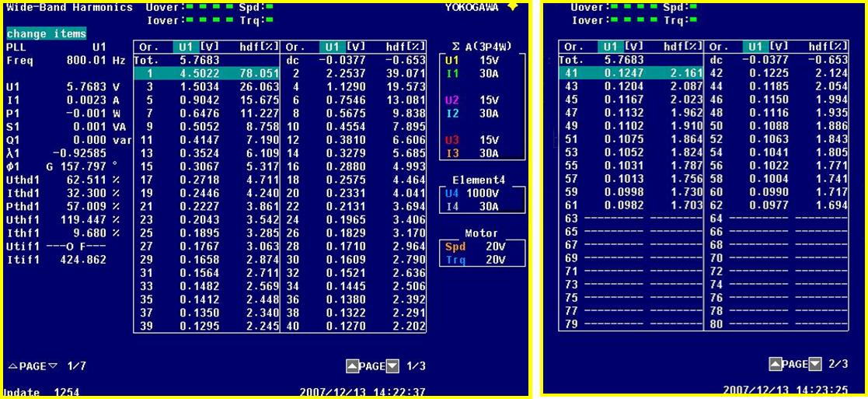Click page-up arrow beside PAGE 1/3

click(x=352, y=366)
